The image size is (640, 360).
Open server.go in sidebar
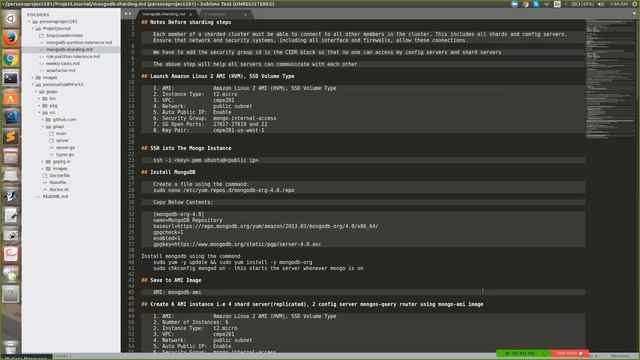click(65, 147)
